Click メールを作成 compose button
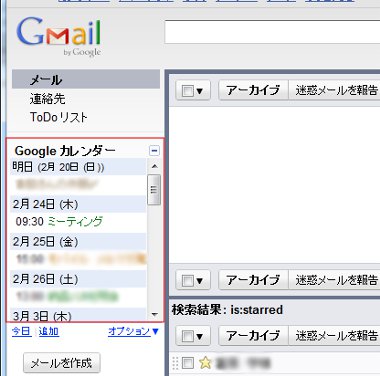Image resolution: width=380 pixels, height=376 pixels. click(62, 363)
